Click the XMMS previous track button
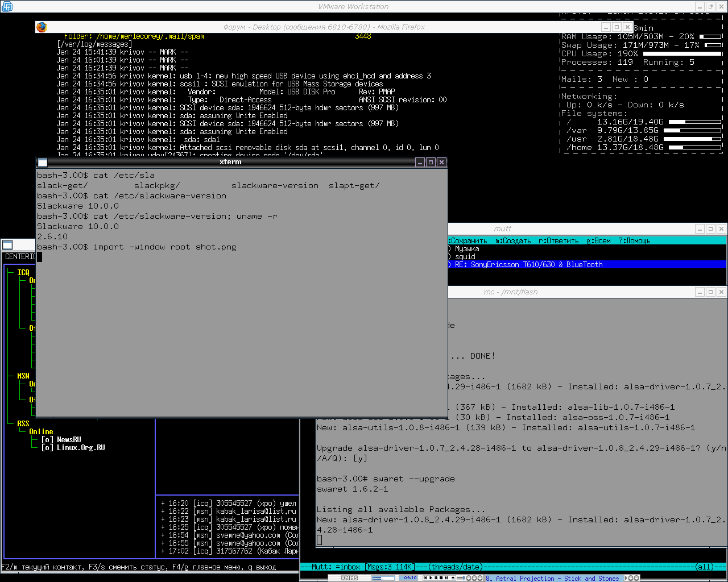Screen dimensions: 728x582 pyautogui.click(x=425, y=578)
